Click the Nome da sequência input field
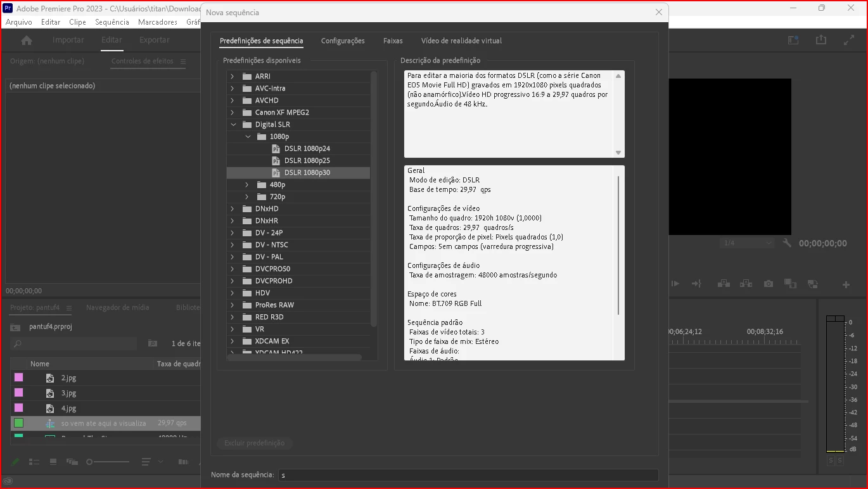 pos(468,475)
